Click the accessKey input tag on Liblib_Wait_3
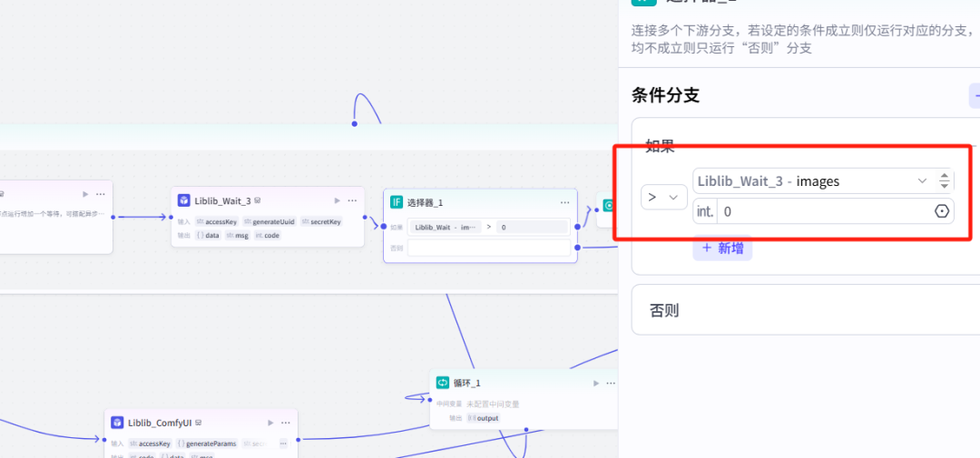The width and height of the screenshot is (980, 458). pyautogui.click(x=216, y=221)
